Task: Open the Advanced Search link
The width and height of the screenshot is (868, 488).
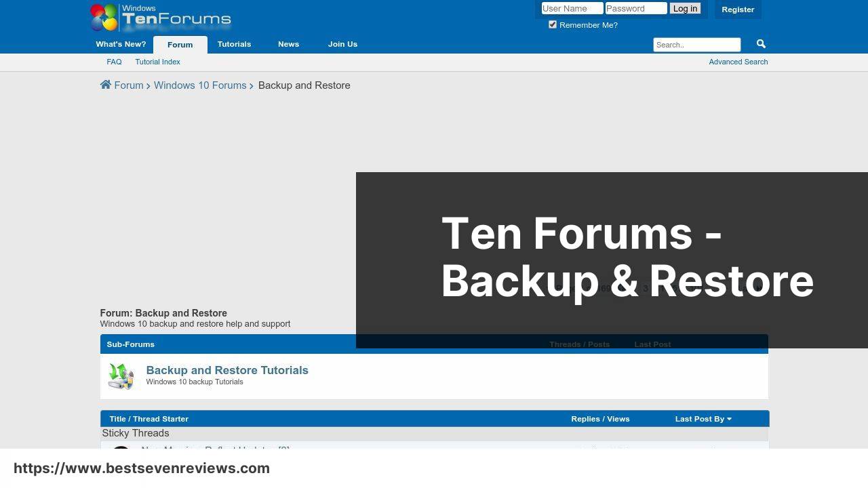Action: point(738,62)
